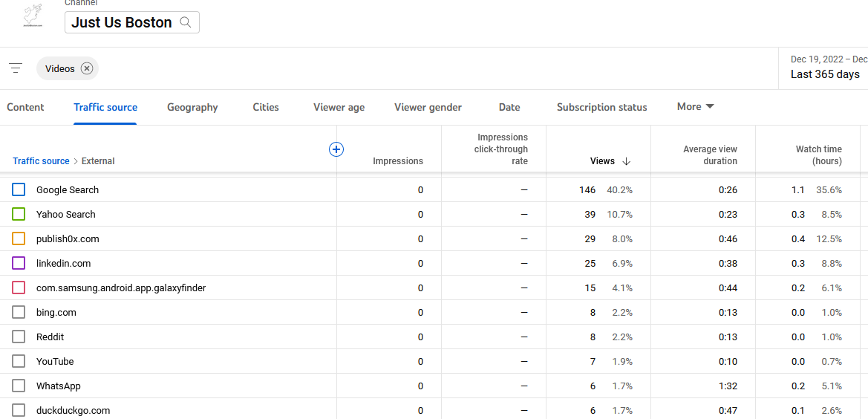
Task: Sort by the Views column header
Action: [x=602, y=161]
